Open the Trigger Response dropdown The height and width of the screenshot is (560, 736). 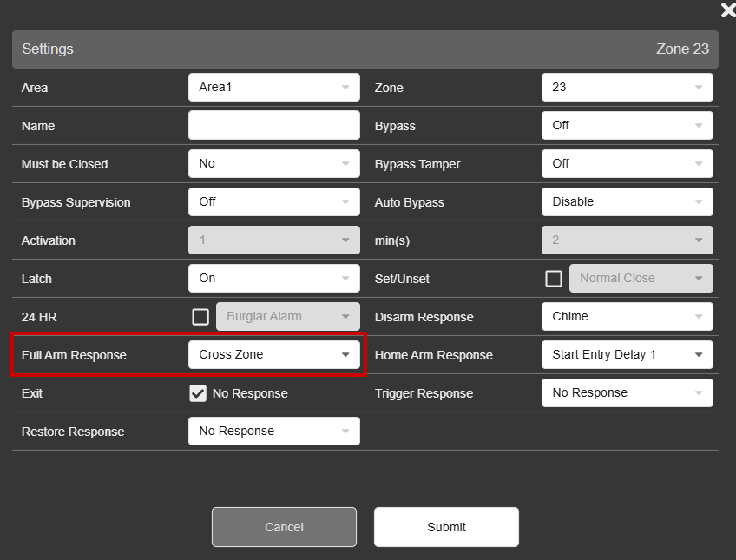(x=628, y=393)
